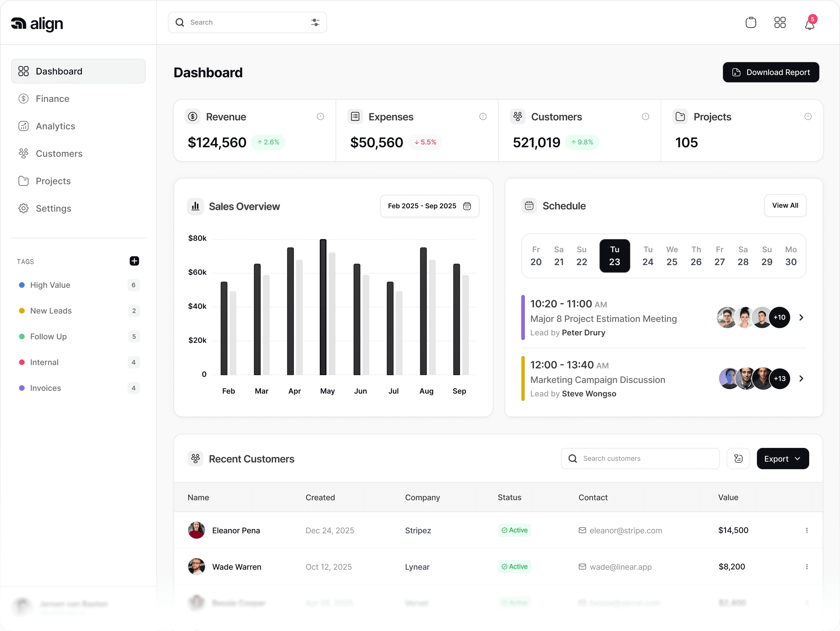Open row menu for Wade Warren
This screenshot has width=840, height=631.
click(x=807, y=567)
